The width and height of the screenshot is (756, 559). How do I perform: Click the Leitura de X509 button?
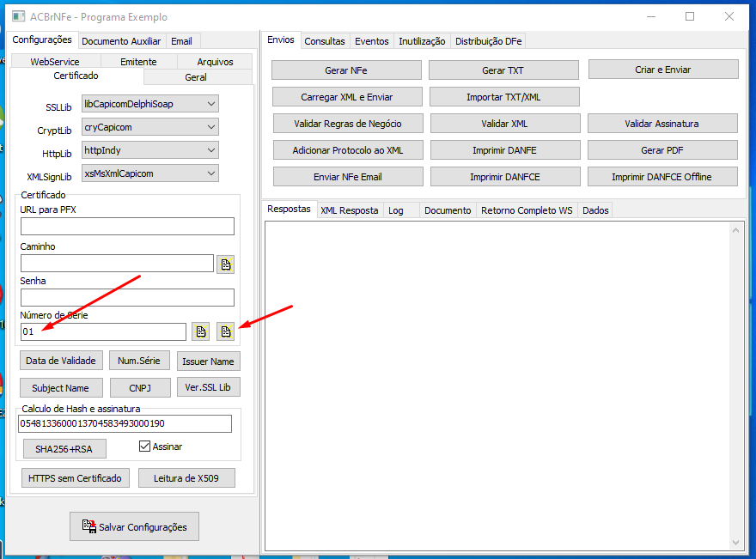pyautogui.click(x=186, y=478)
